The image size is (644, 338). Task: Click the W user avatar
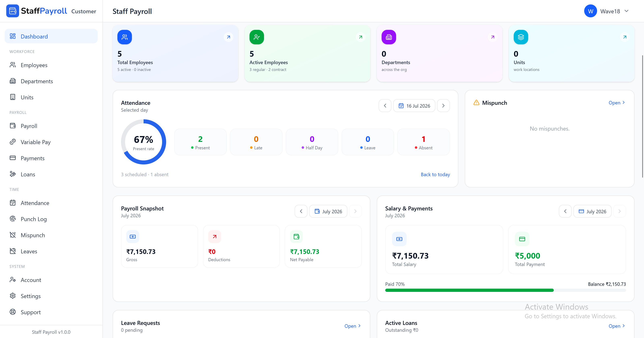590,11
